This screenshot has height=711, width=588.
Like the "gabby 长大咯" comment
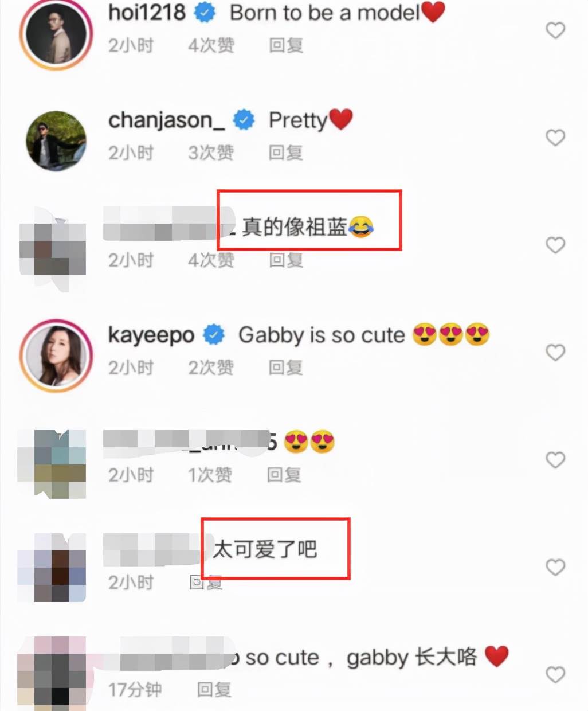click(x=555, y=674)
